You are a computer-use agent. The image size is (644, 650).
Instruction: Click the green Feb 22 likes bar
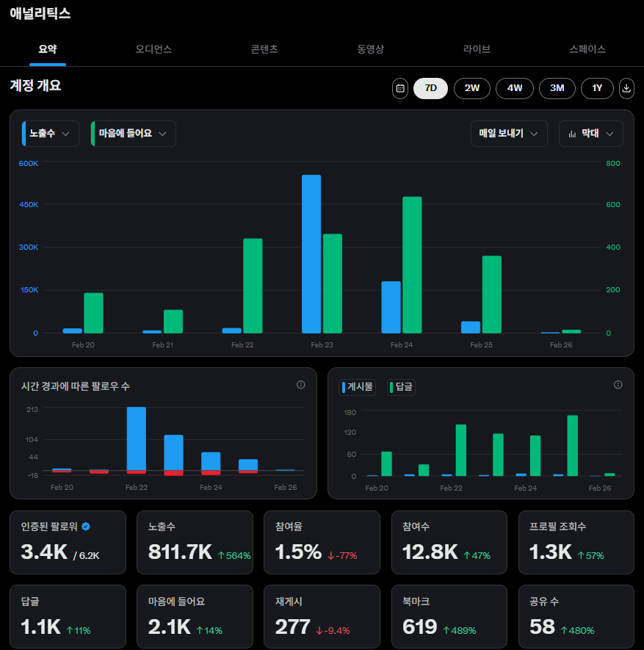pyautogui.click(x=253, y=286)
